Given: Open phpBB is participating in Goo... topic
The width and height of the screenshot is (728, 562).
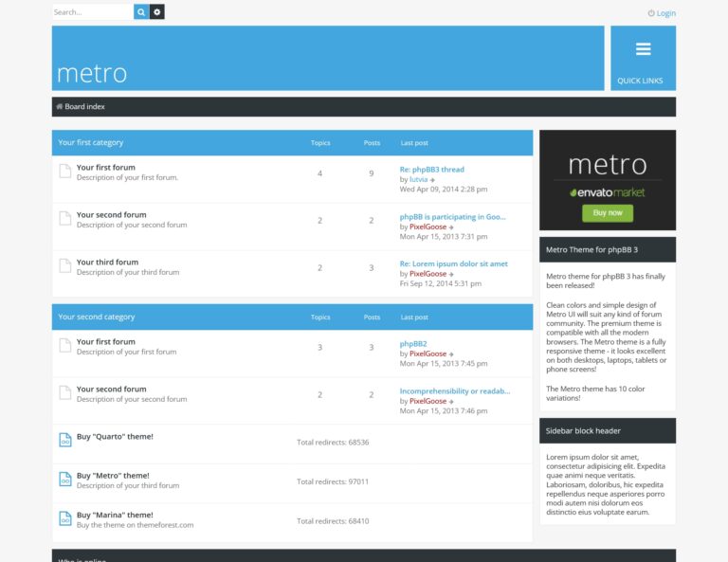Looking at the screenshot, I should tap(453, 217).
